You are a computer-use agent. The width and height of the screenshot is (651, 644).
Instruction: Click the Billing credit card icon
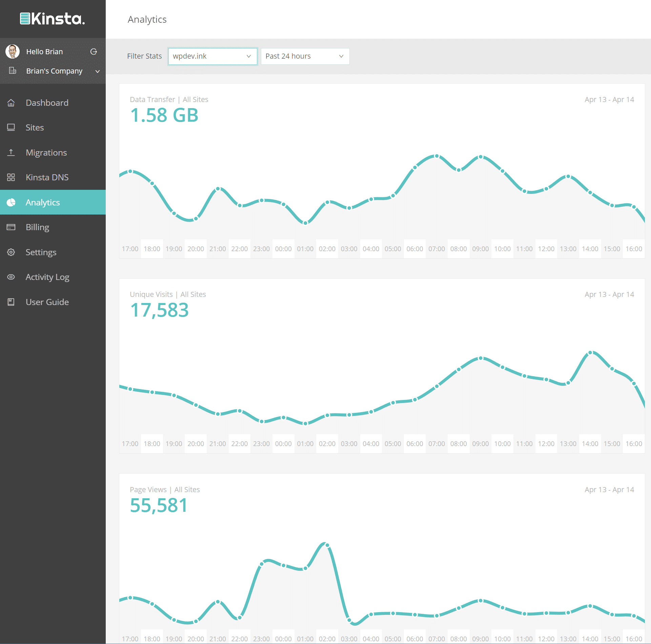[x=11, y=227]
